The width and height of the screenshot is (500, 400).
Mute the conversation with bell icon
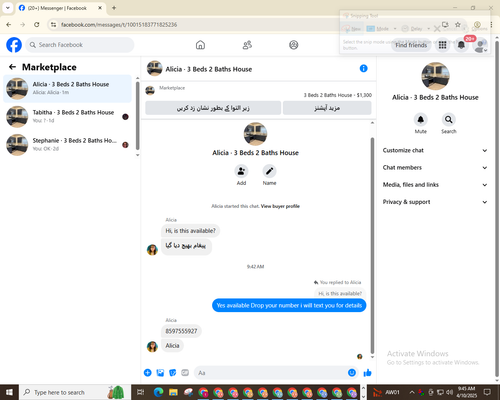[421, 119]
